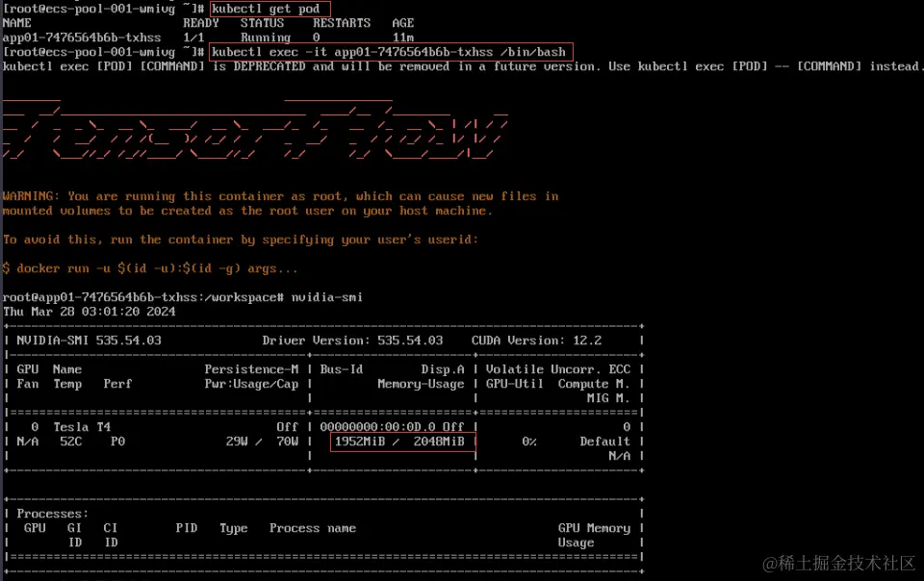
Task: Click the timestamp 'Thu Mar 28 03:01:20 2024'
Action: [89, 312]
